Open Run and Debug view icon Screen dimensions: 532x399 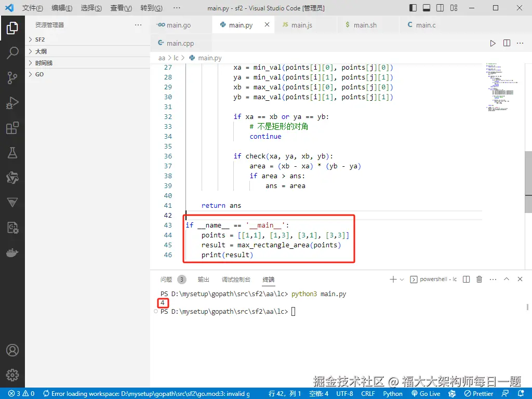(x=12, y=103)
